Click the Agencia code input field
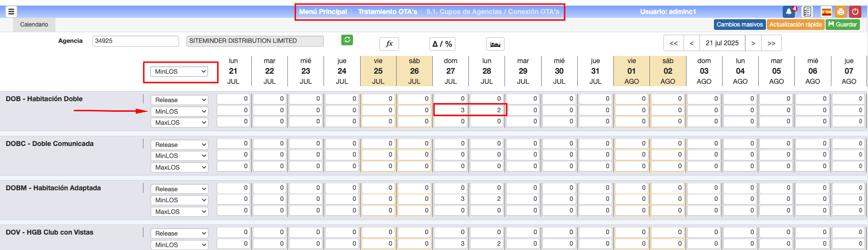The image size is (868, 250). point(135,41)
